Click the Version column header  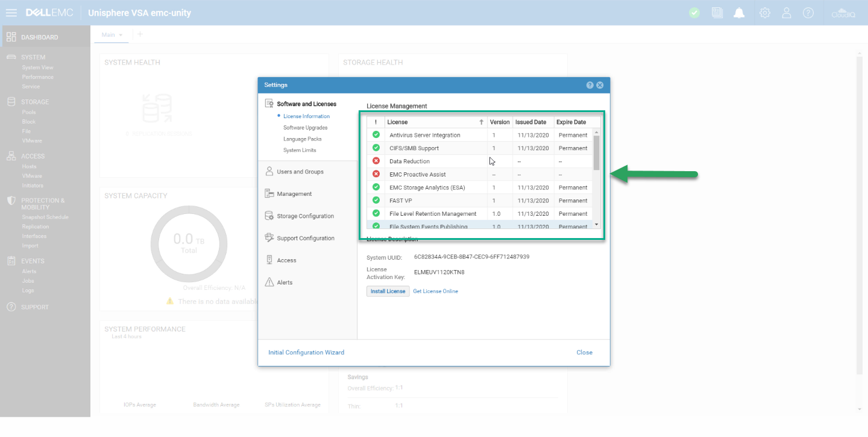[500, 122]
